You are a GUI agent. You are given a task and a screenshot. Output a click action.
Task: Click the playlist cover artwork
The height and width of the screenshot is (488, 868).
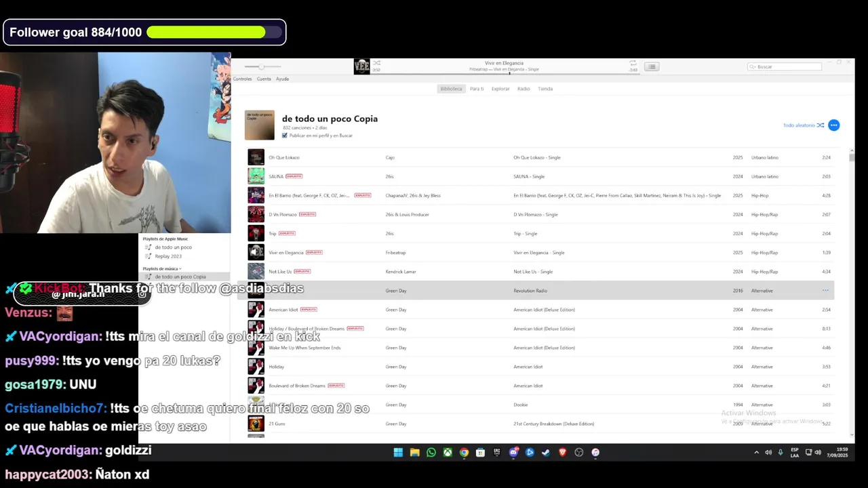(x=260, y=125)
